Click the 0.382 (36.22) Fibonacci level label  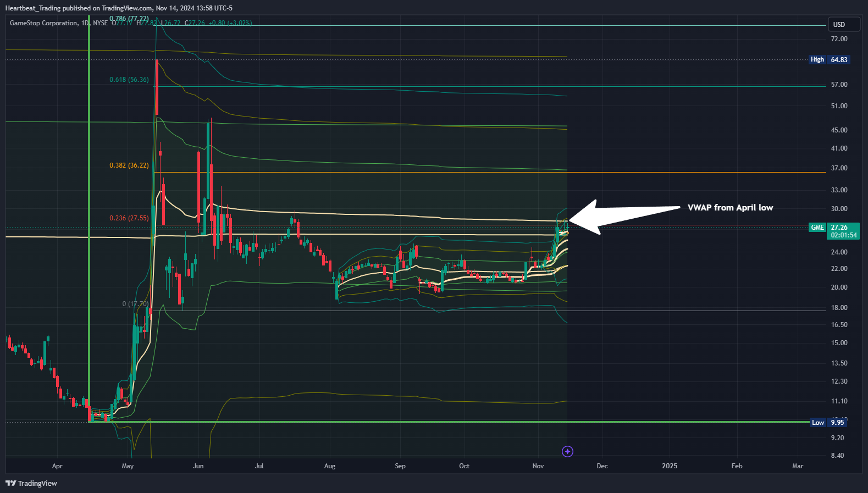click(129, 165)
